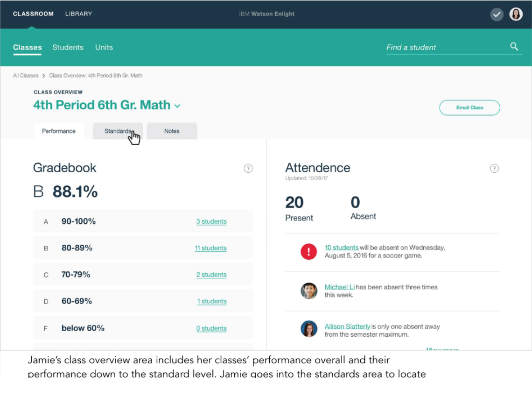The width and height of the screenshot is (532, 411).
Task: Click the 90-100% grade range row
Action: (143, 221)
